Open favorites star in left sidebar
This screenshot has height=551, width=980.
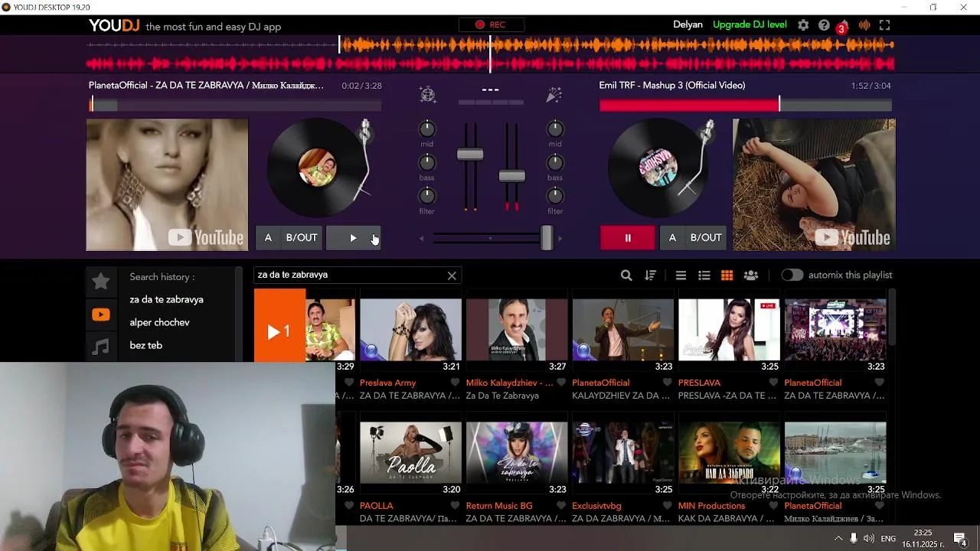(100, 281)
